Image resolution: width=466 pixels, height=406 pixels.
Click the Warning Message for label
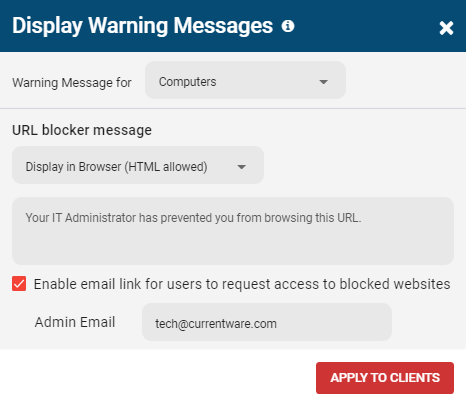click(x=72, y=83)
